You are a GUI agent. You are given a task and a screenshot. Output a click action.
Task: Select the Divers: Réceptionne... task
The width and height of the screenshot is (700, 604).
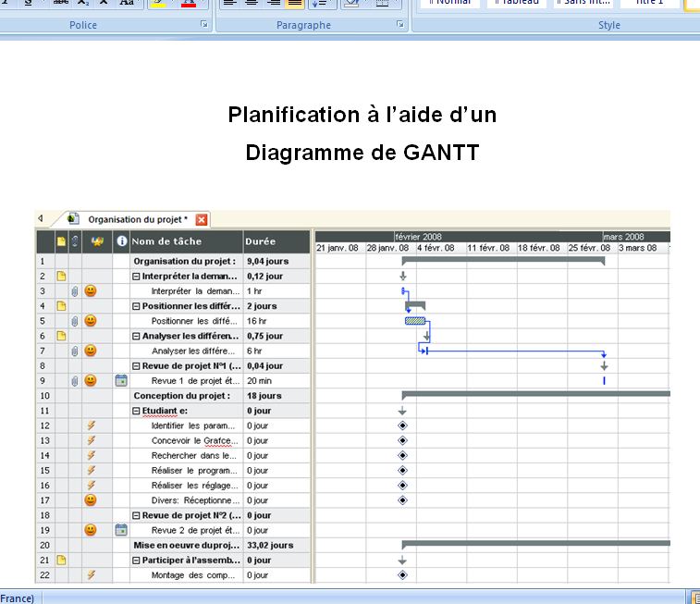pyautogui.click(x=195, y=500)
